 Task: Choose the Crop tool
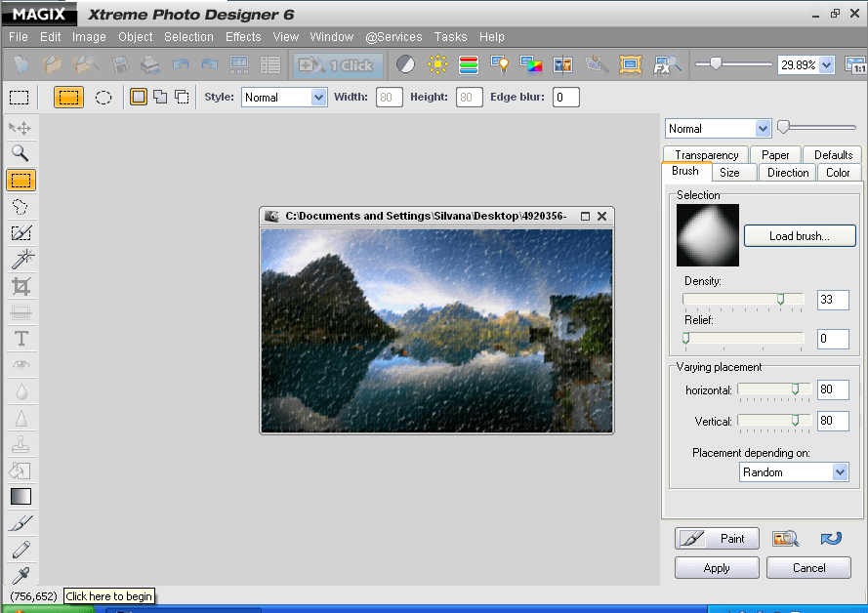click(20, 285)
